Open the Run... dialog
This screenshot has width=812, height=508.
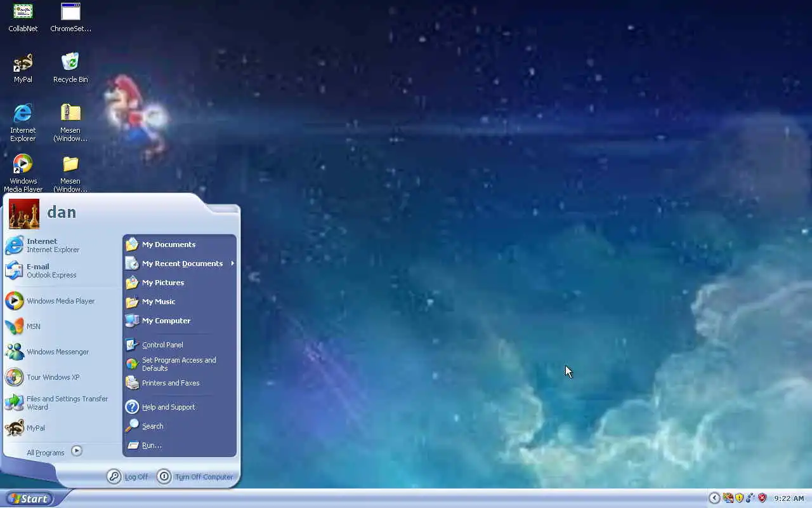pyautogui.click(x=180, y=445)
